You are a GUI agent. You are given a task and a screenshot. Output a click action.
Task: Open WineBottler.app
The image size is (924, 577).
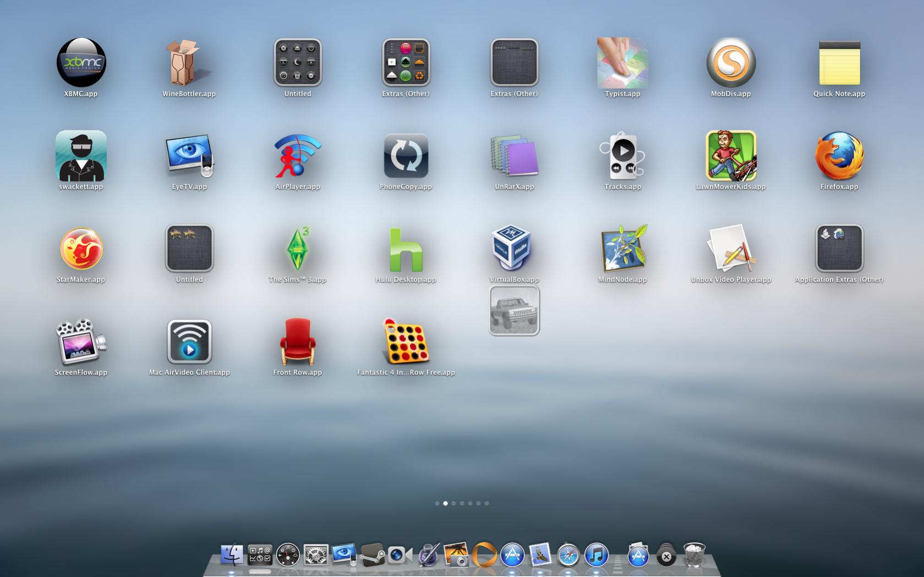click(x=189, y=63)
